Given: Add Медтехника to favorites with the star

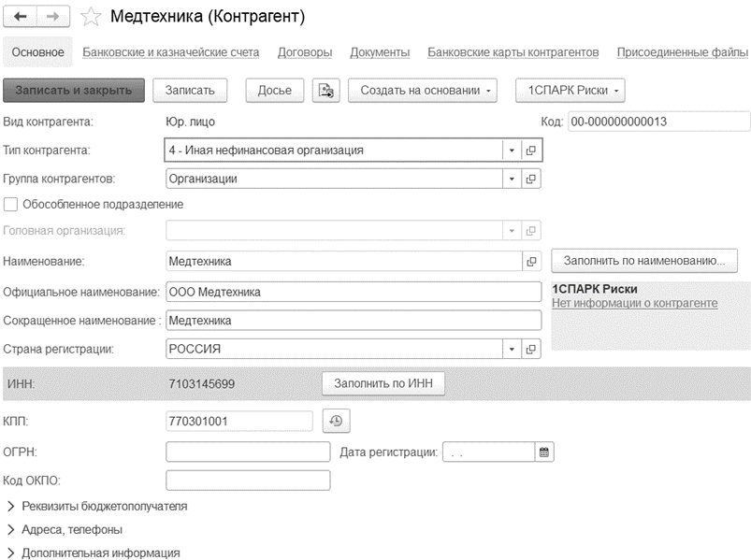Looking at the screenshot, I should pos(91,17).
